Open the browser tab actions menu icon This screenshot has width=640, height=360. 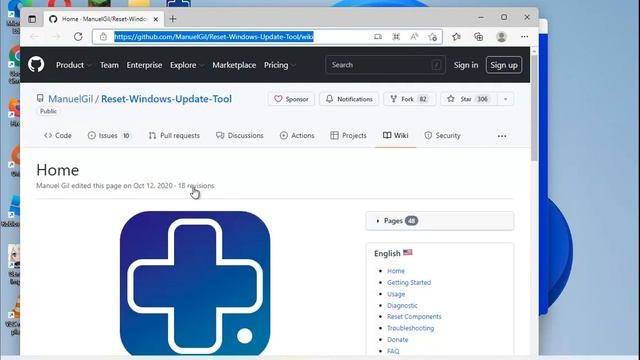(32, 19)
